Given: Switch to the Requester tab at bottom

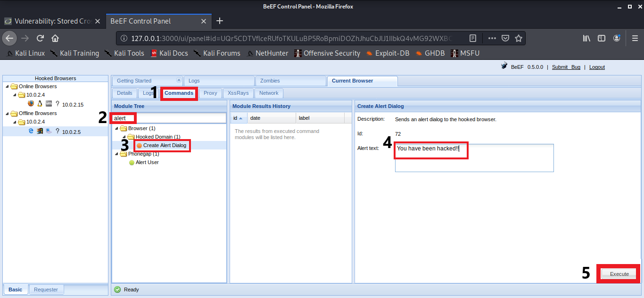Looking at the screenshot, I should [x=46, y=289].
